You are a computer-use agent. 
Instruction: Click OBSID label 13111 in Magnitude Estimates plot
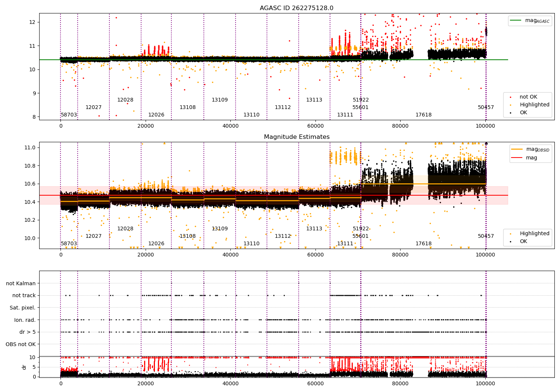345,243
